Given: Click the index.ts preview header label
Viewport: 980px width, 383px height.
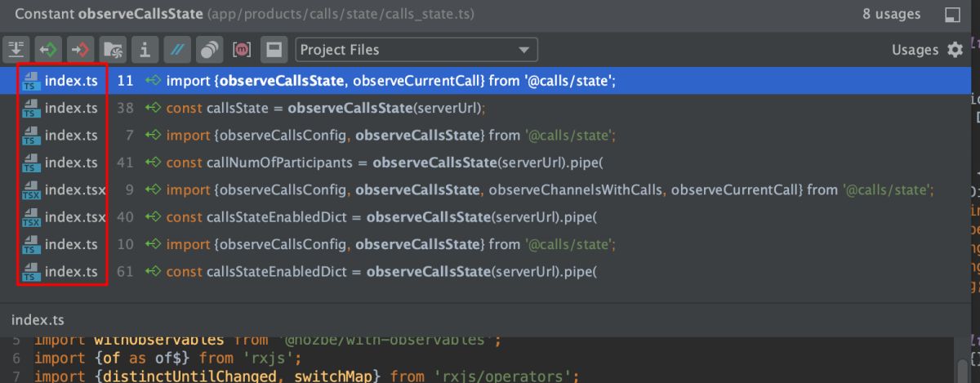Looking at the screenshot, I should pos(38,319).
